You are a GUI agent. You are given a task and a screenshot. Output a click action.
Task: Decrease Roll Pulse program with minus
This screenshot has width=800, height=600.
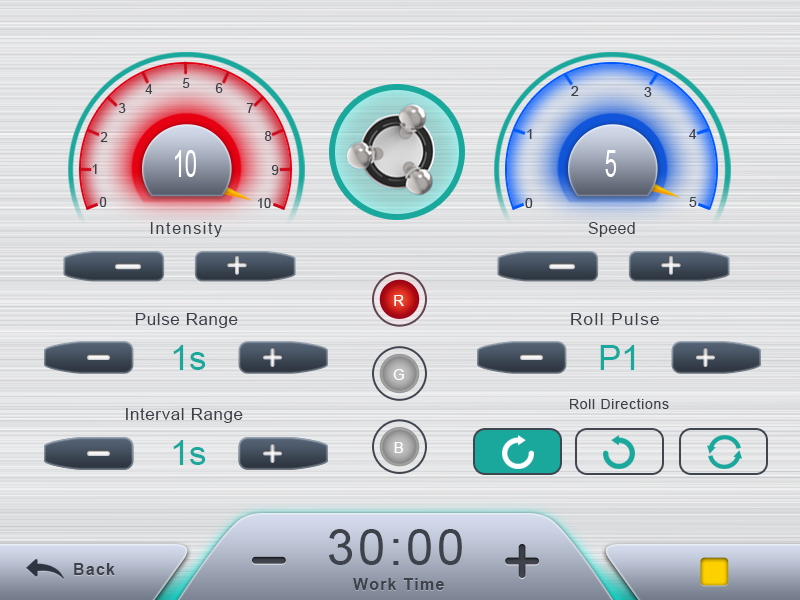(x=521, y=358)
